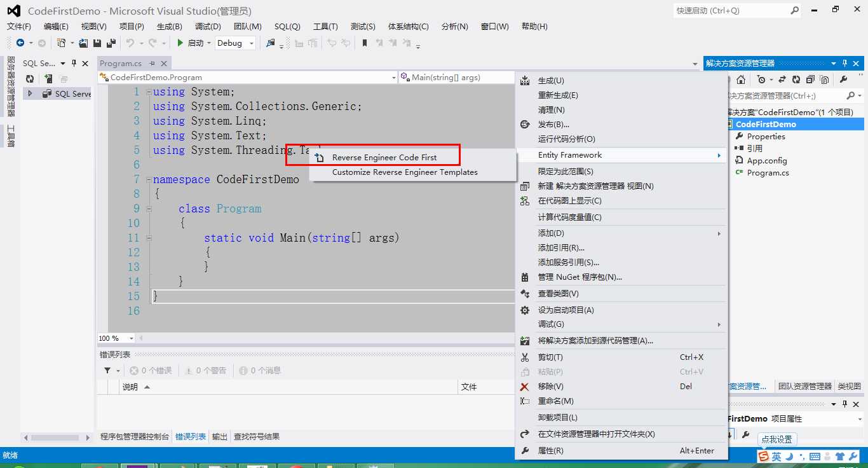Click the Refresh icon in Solution Explorer

796,79
